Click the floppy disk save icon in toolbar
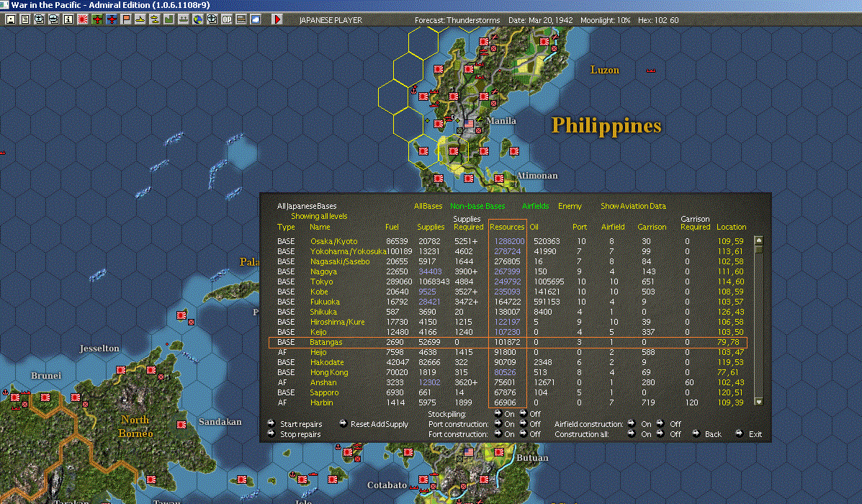Image resolution: width=862 pixels, height=504 pixels. pyautogui.click(x=11, y=19)
